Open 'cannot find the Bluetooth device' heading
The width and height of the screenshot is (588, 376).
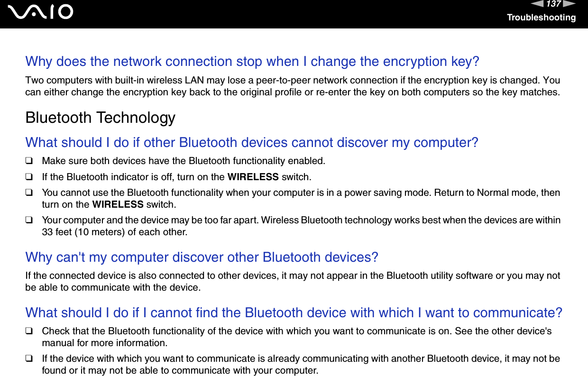click(294, 312)
